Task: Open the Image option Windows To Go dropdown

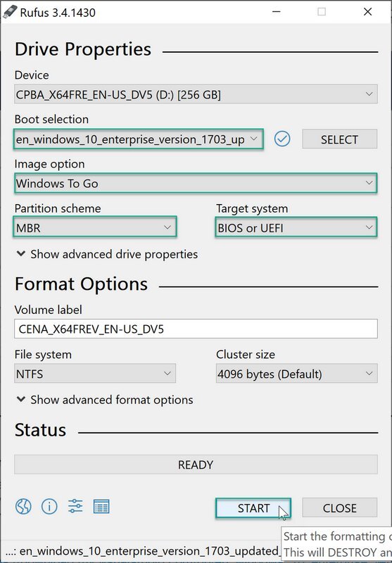Action: 196,183
